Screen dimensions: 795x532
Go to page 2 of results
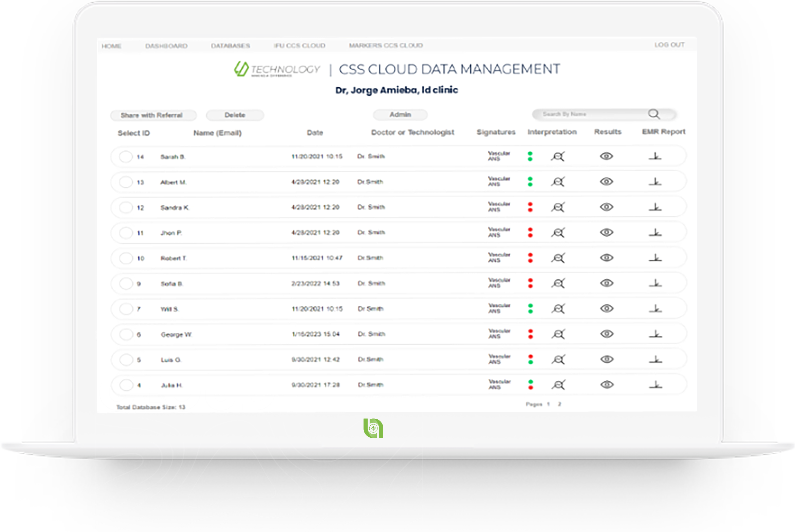point(560,404)
